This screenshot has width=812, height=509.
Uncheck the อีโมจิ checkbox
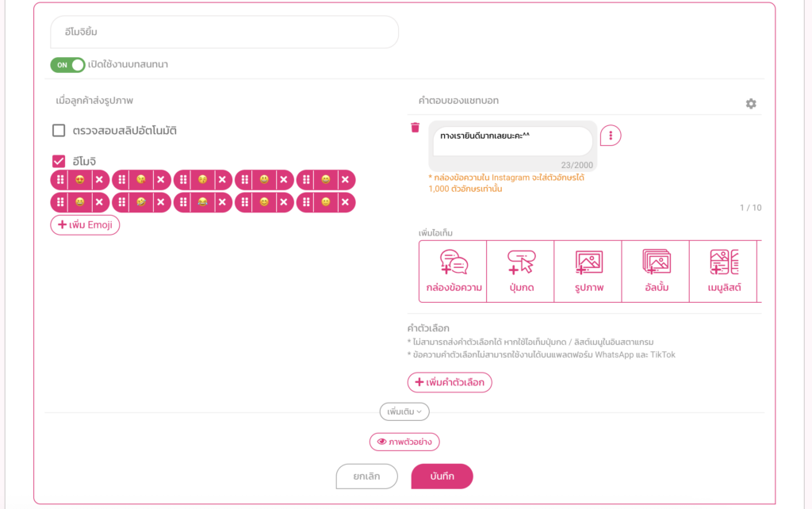(59, 161)
